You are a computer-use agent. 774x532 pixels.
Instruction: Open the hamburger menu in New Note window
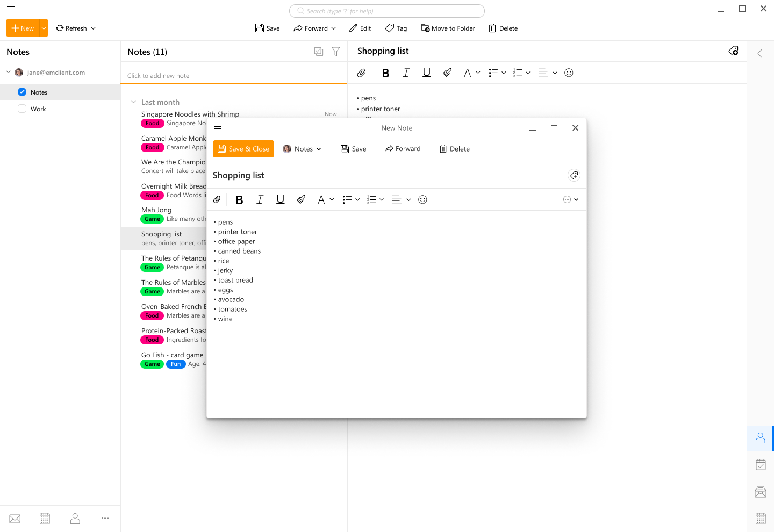click(218, 128)
